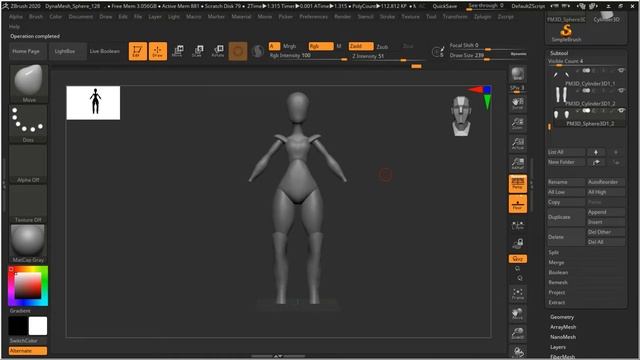Click the Live Boolean button
This screenshot has height=360, width=640.
pyautogui.click(x=105, y=51)
